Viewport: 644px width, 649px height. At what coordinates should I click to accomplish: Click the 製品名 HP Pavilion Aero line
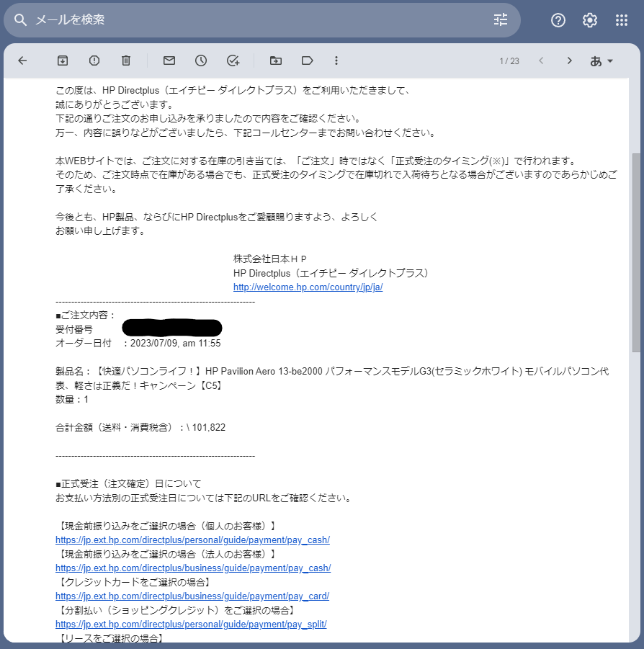point(332,378)
